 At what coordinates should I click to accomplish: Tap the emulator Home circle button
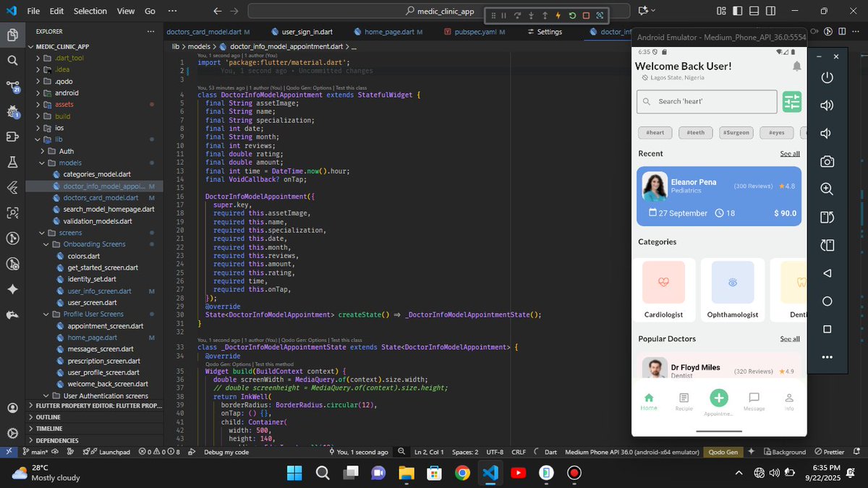tap(827, 301)
